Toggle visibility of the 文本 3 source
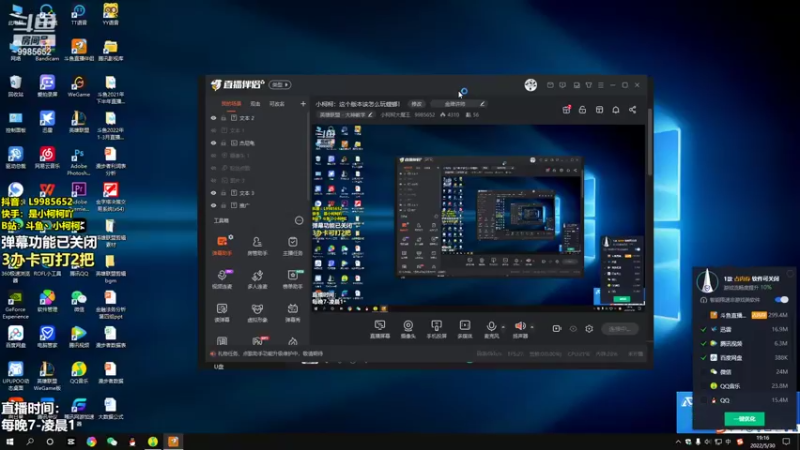Image resolution: width=800 pixels, height=450 pixels. (213, 193)
